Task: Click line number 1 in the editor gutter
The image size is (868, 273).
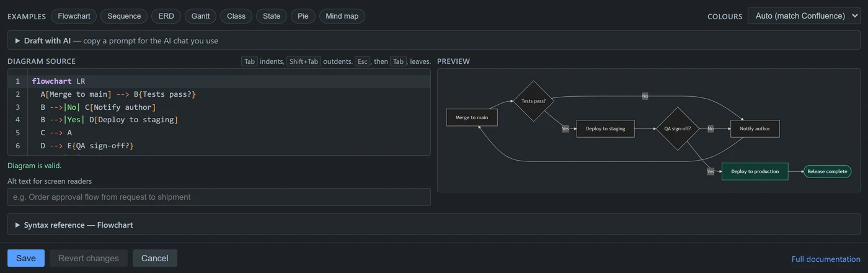Action: (18, 81)
